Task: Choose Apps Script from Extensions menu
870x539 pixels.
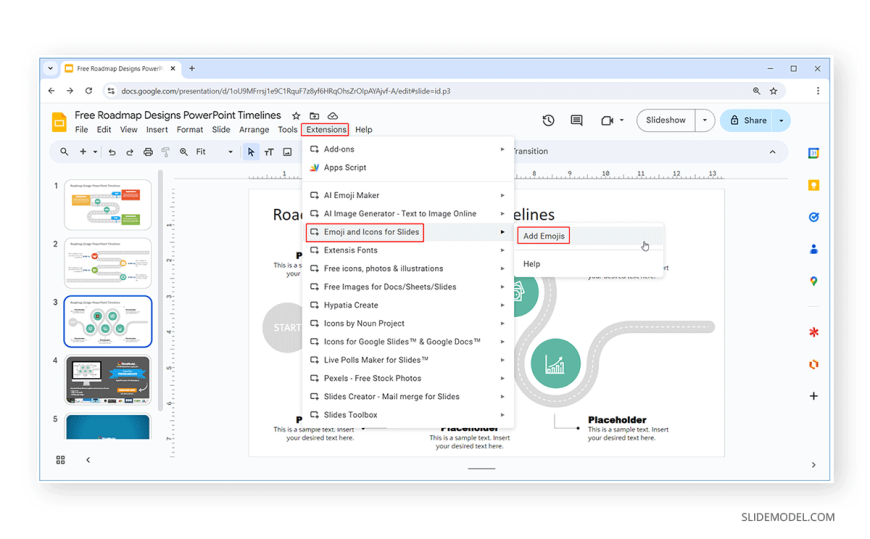Action: point(408,168)
